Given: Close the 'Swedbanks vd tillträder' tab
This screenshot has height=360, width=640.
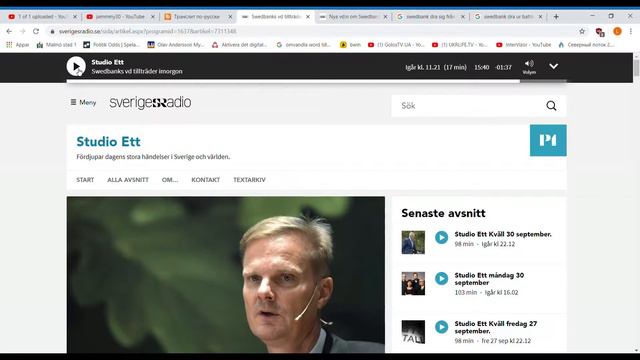Looking at the screenshot, I should [x=308, y=17].
